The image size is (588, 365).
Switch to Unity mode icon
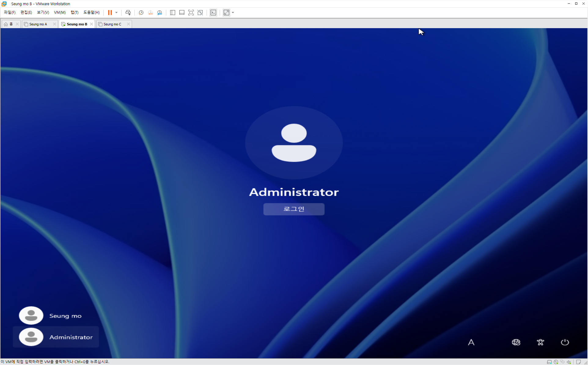[200, 13]
